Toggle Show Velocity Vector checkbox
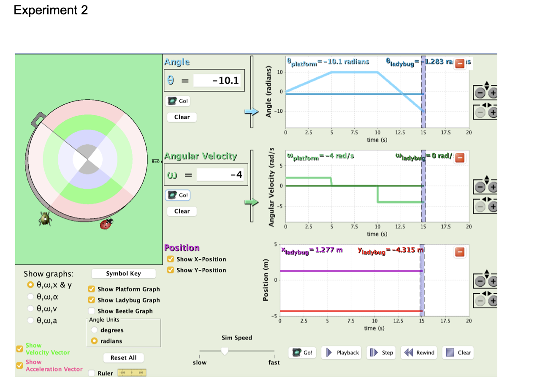The height and width of the screenshot is (392, 537). (19, 349)
